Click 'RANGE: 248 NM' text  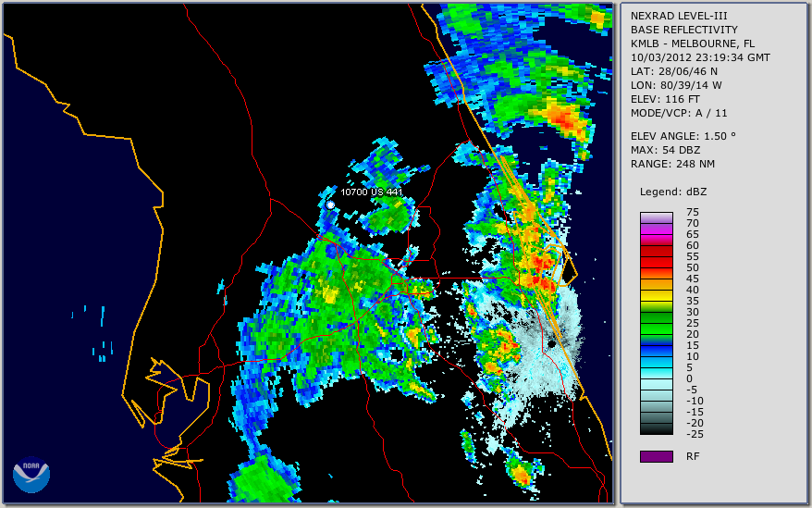[x=672, y=165]
